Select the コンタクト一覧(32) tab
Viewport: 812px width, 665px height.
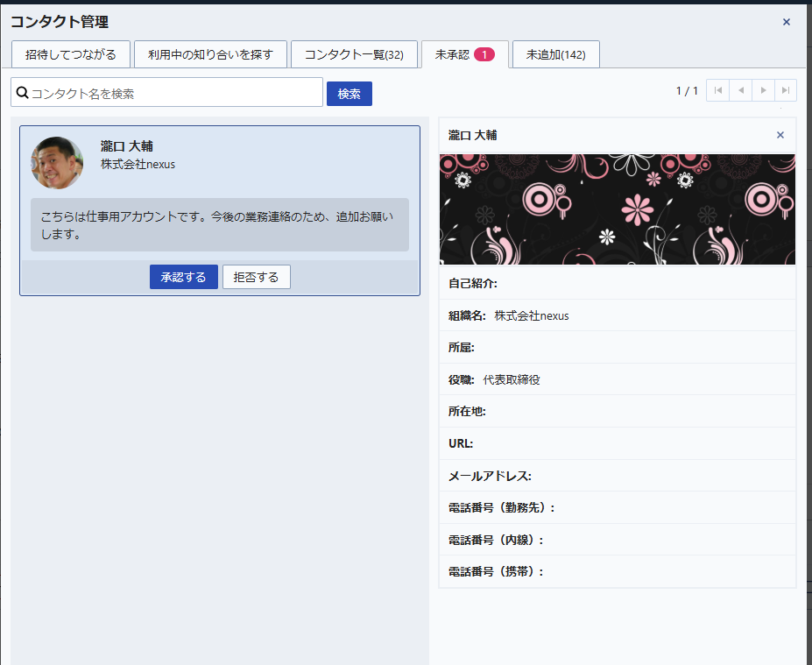point(354,54)
